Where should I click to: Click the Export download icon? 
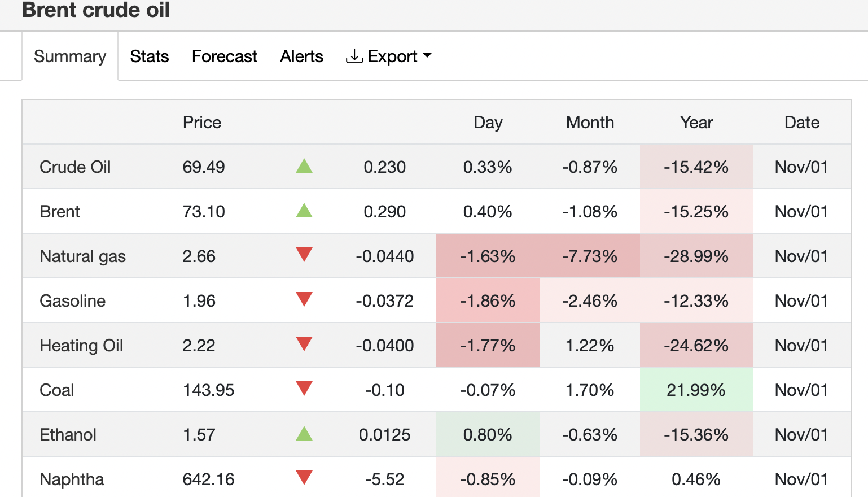click(354, 56)
